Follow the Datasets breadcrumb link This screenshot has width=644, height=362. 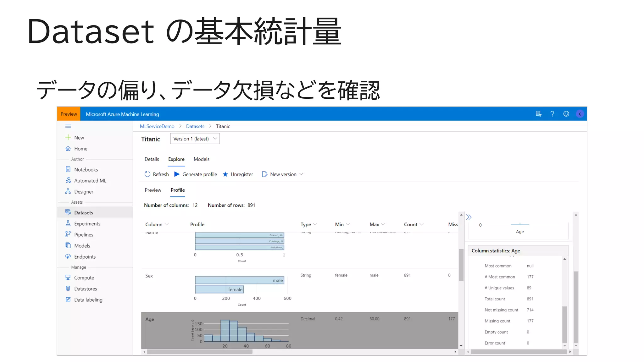[195, 126]
